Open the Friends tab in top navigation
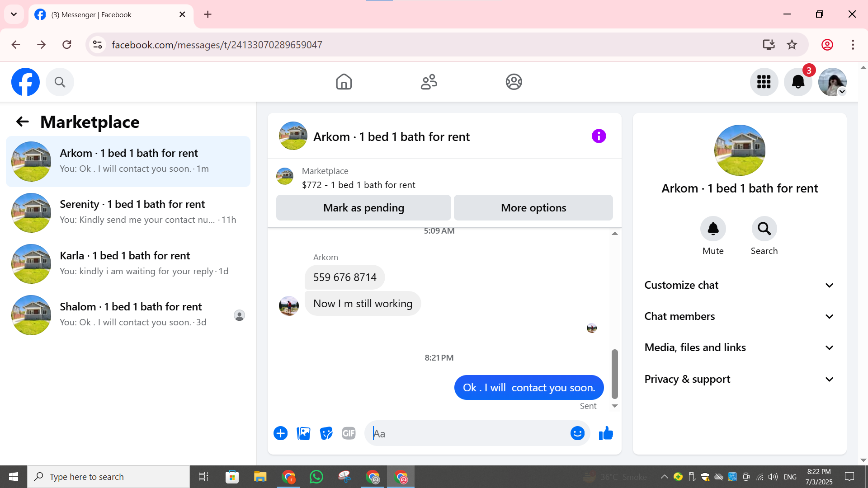Viewport: 868px width, 488px height. point(429,82)
